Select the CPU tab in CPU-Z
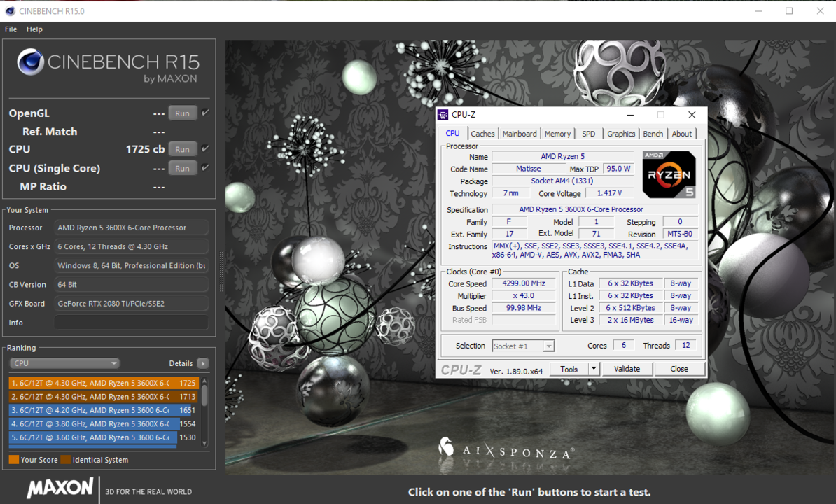836x504 pixels. pyautogui.click(x=452, y=133)
